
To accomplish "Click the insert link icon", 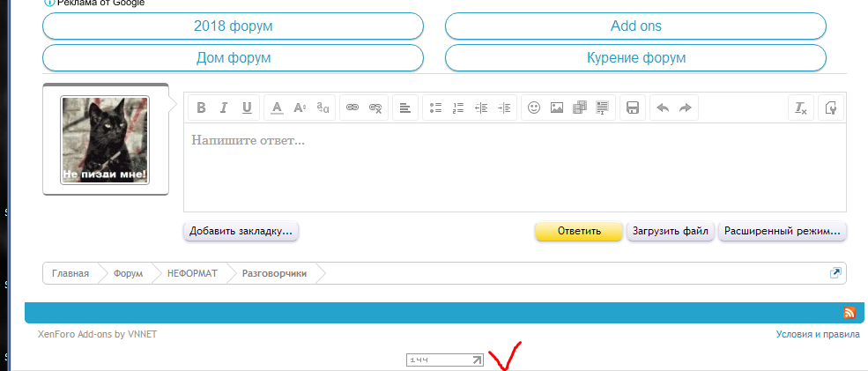I will coord(352,108).
